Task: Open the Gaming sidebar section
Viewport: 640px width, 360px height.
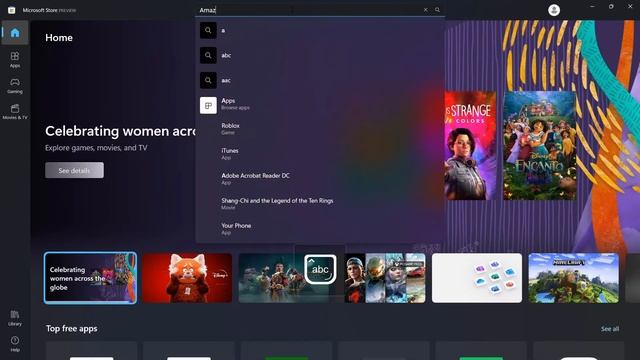Action: [15, 86]
